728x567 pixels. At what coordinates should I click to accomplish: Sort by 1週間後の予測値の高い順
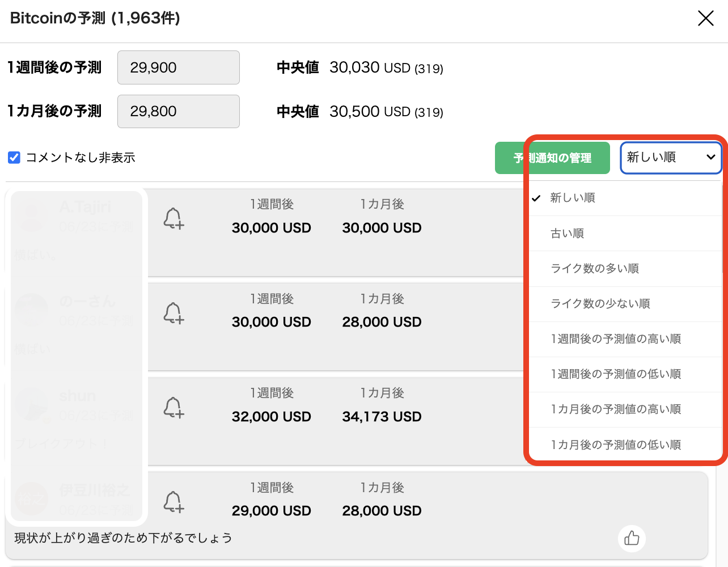click(626, 339)
